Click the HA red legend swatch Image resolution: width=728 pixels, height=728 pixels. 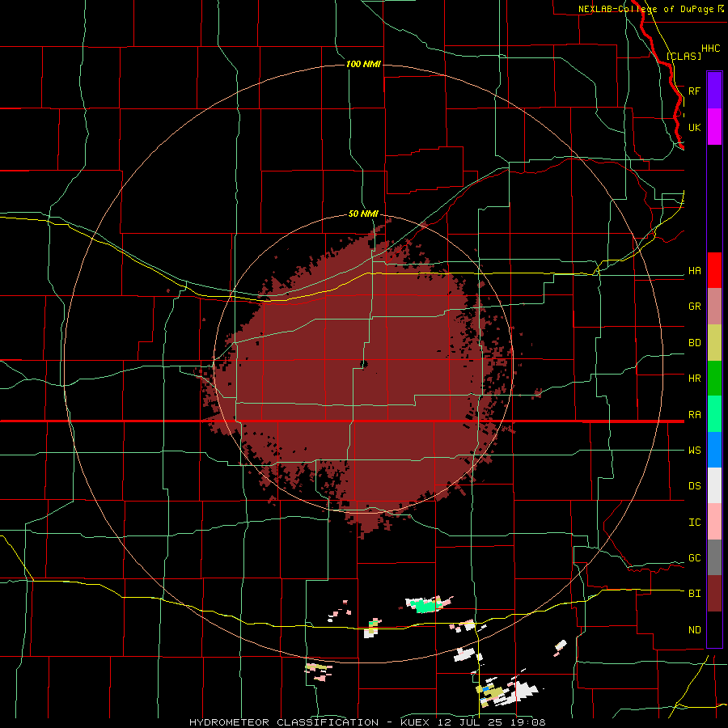714,270
